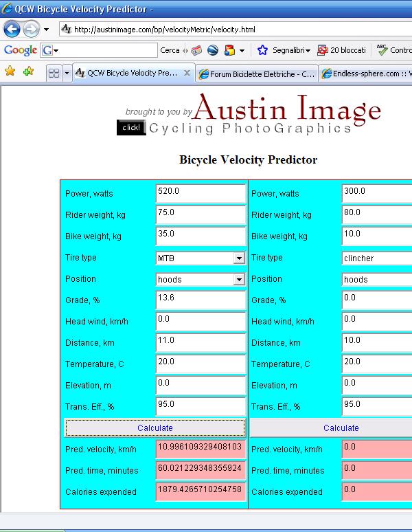412x532 pixels.
Task: Click left Bike weight field showing 35.0
Action: [201, 236]
